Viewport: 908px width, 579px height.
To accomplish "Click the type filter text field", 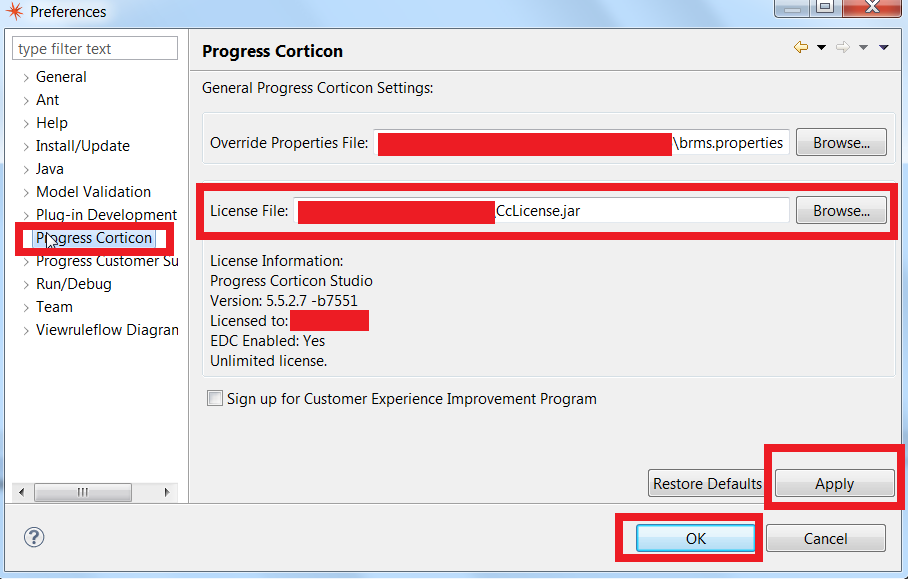I will point(95,48).
